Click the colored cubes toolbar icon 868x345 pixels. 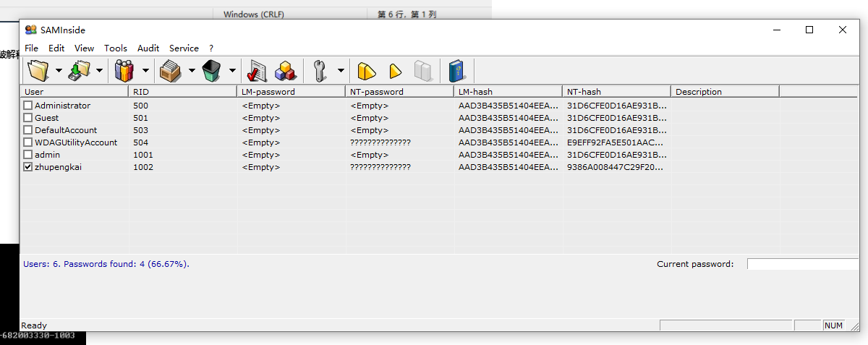284,71
